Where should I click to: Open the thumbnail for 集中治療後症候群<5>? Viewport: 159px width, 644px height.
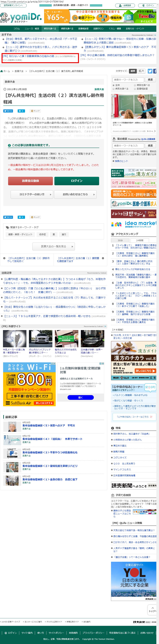pos(12,427)
